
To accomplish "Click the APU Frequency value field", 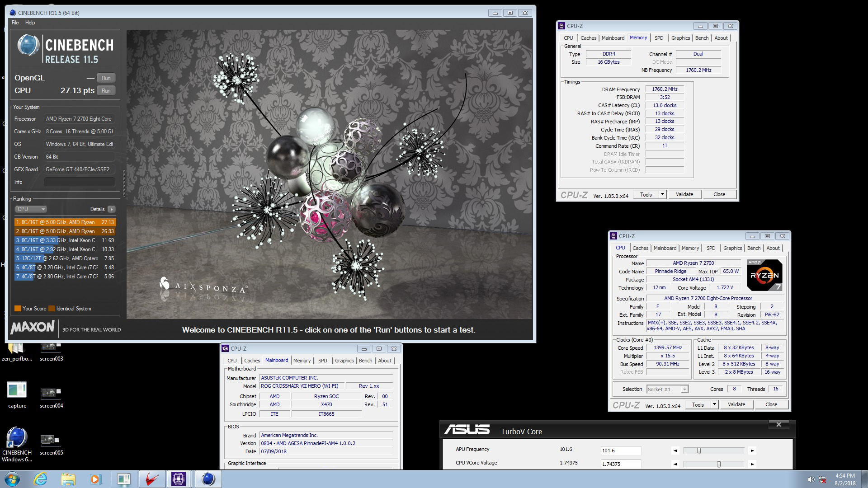I will pyautogui.click(x=621, y=450).
